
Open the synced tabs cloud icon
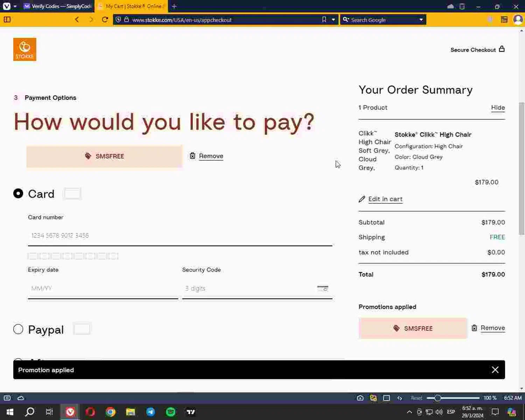(x=450, y=6)
